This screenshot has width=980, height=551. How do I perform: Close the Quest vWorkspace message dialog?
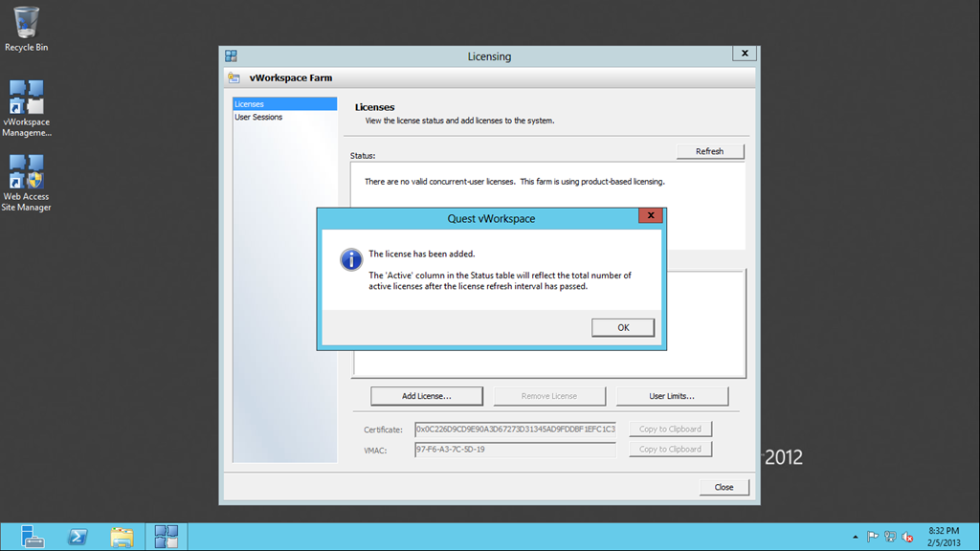(x=651, y=215)
